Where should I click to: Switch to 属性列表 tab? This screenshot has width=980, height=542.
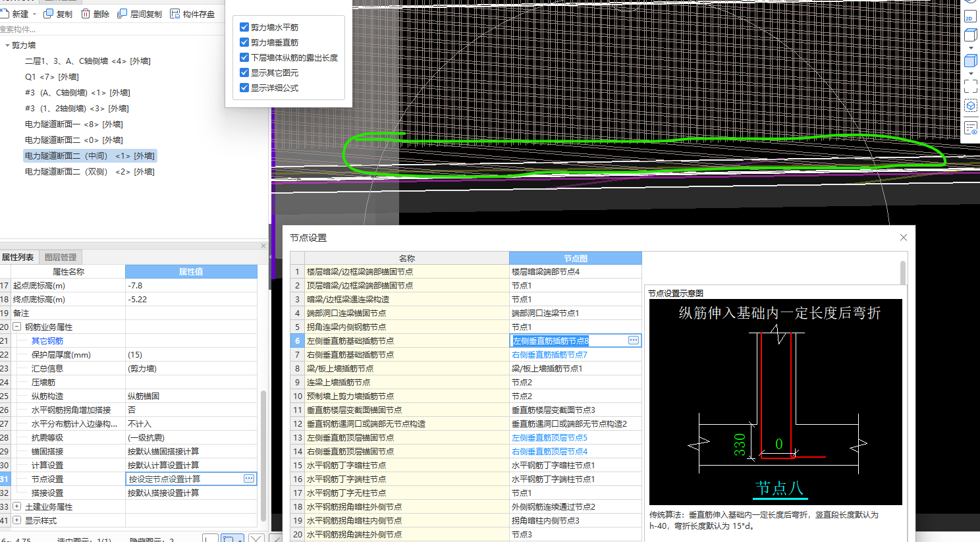click(18, 257)
